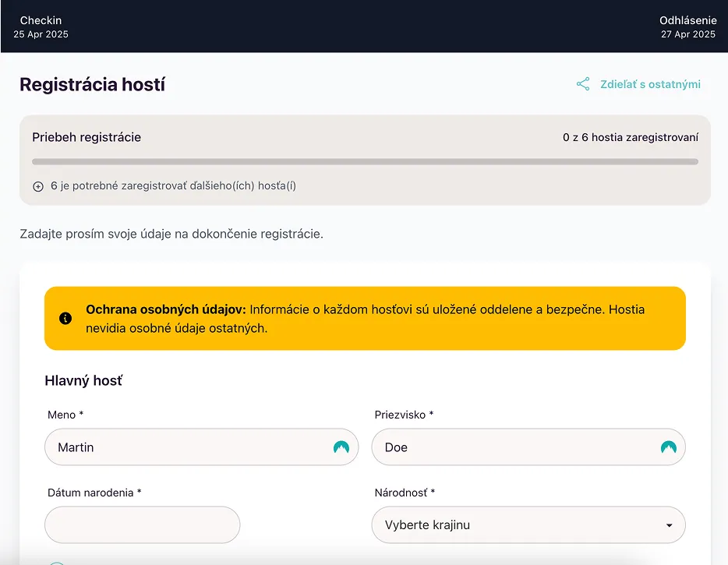728x565 pixels.
Task: Click the 6 je potrebné zaregistrovať text
Action: (x=173, y=185)
